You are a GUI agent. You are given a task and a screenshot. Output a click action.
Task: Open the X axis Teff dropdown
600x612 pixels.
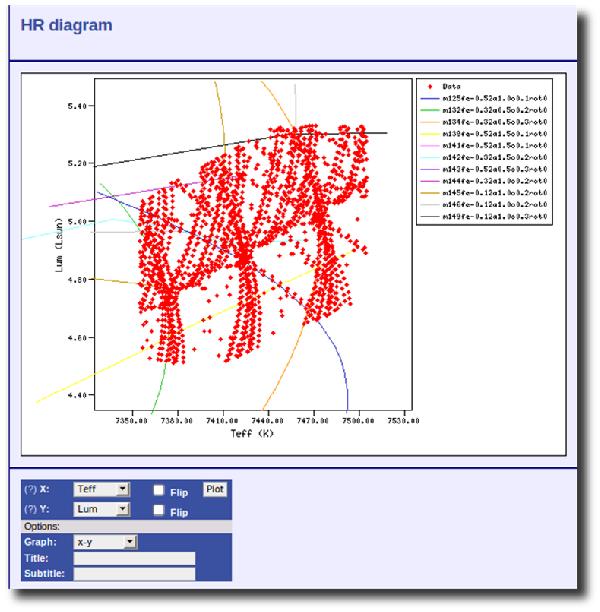point(102,490)
